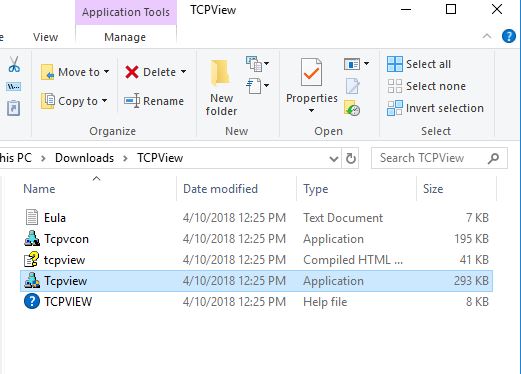Open the Manage tab
This screenshot has width=521, height=374.
click(x=125, y=37)
